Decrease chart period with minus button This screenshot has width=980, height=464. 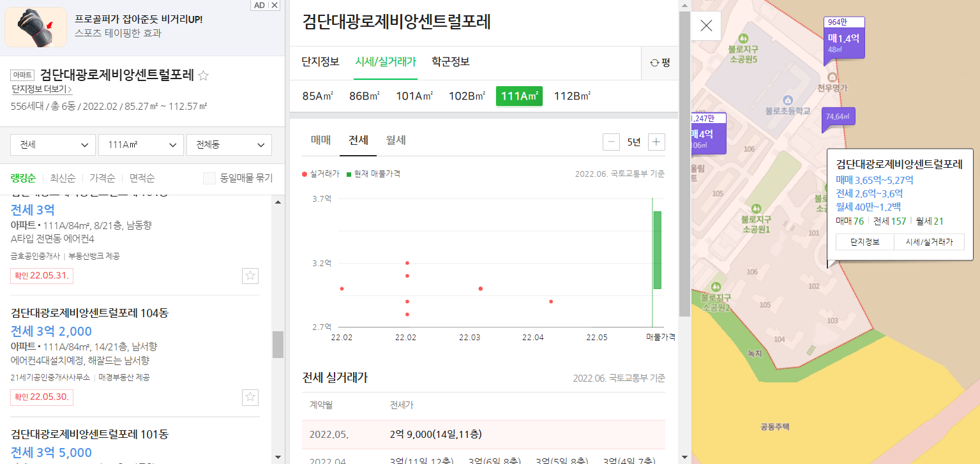(x=611, y=142)
